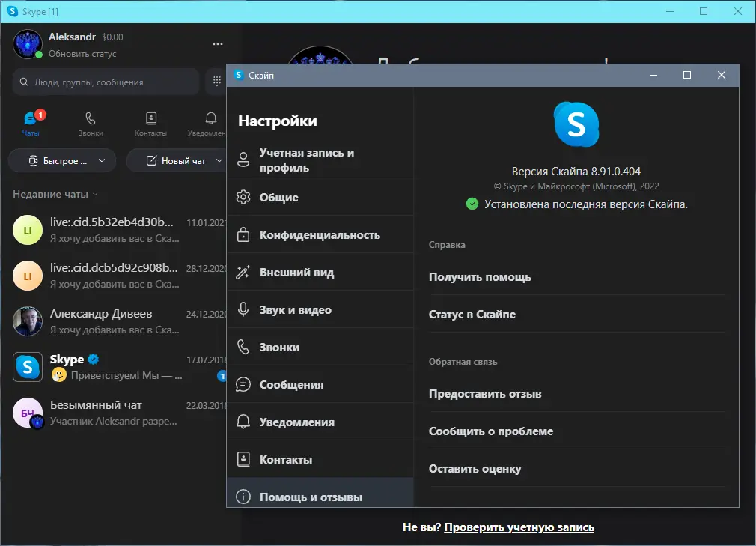Click the search field for people, groups, messages

pyautogui.click(x=106, y=82)
